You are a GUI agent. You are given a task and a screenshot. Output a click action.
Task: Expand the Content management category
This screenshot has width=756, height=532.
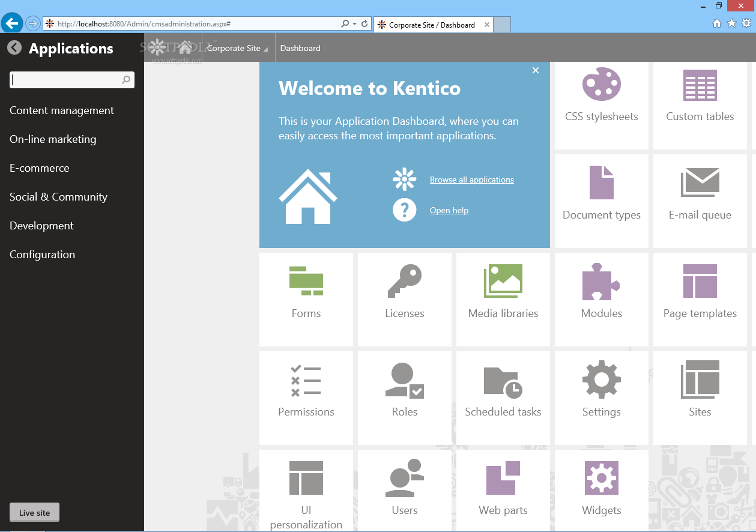(62, 110)
